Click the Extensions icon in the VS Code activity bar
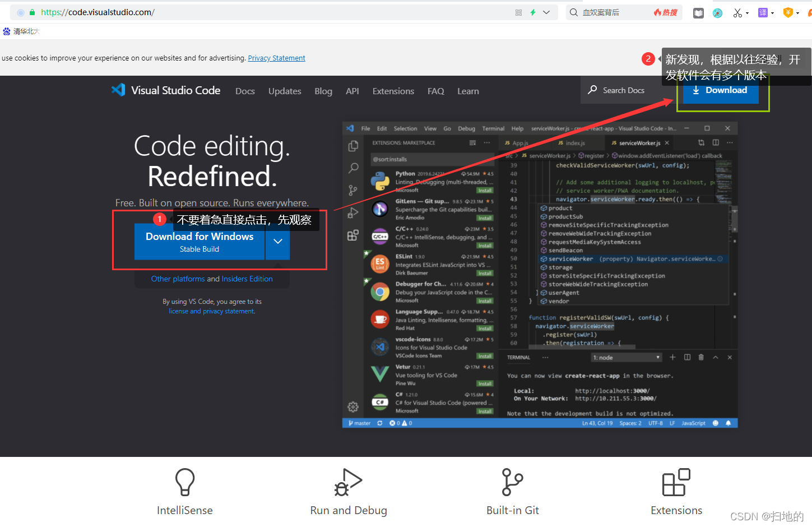812x527 pixels. coord(353,235)
